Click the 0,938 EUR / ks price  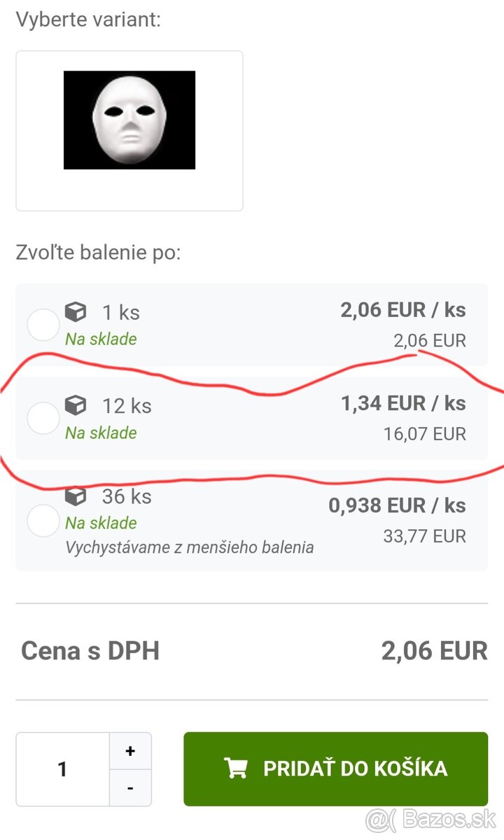coord(397,505)
